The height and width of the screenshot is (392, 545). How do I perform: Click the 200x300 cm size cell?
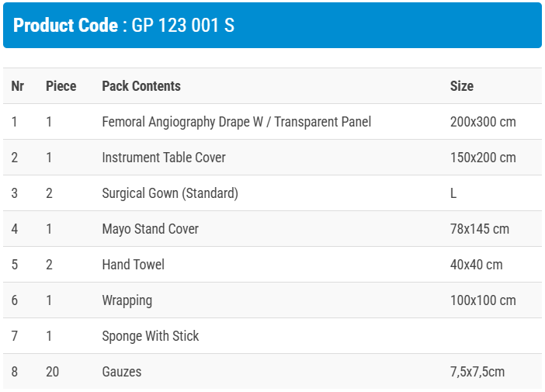click(483, 122)
